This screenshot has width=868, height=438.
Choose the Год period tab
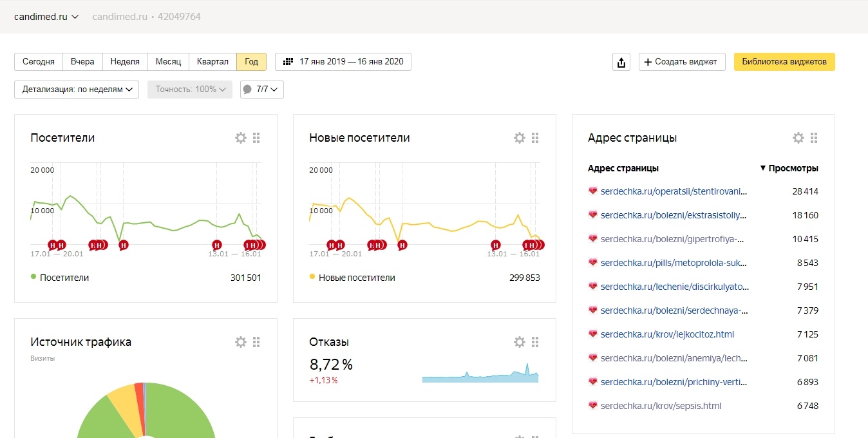point(252,62)
